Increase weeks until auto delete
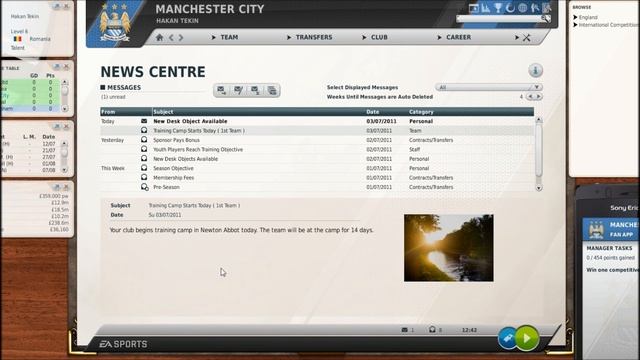This screenshot has width=640, height=360. 539,97
